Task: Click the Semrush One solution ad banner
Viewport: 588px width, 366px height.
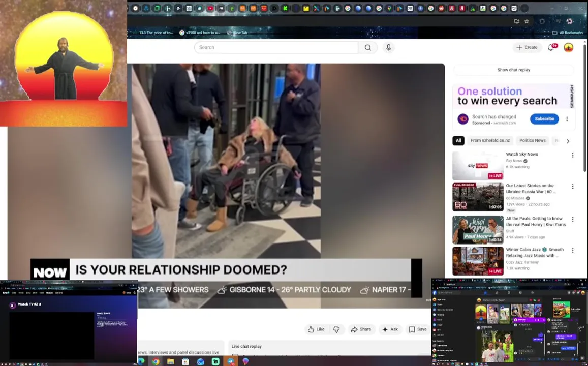Action: pyautogui.click(x=513, y=97)
